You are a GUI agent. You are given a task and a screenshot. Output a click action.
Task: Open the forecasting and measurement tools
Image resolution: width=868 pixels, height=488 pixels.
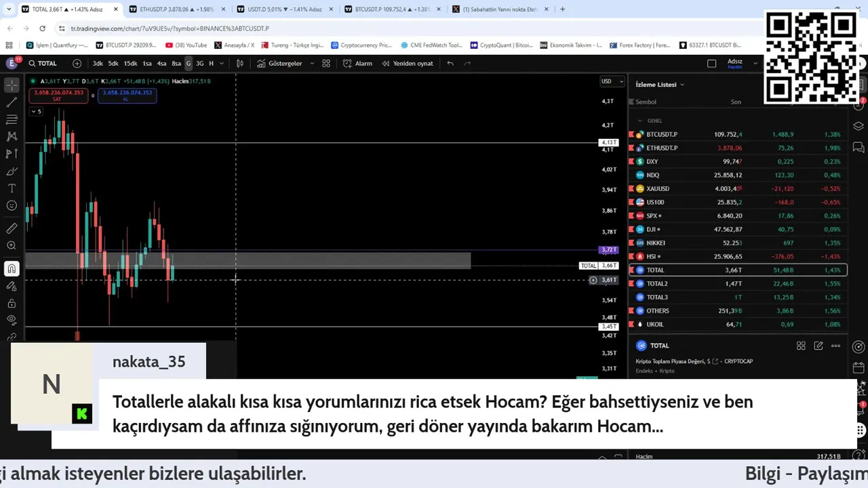(12, 154)
